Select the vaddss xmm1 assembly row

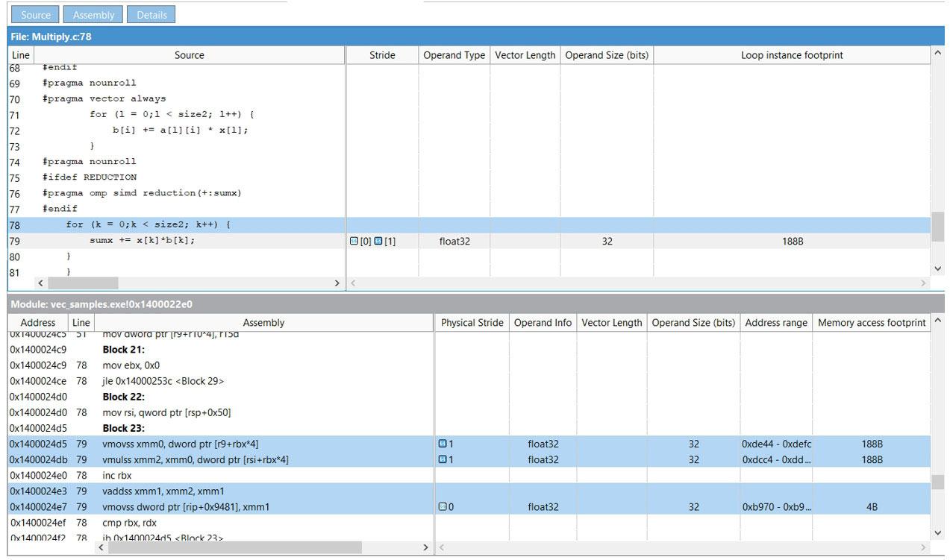(163, 491)
